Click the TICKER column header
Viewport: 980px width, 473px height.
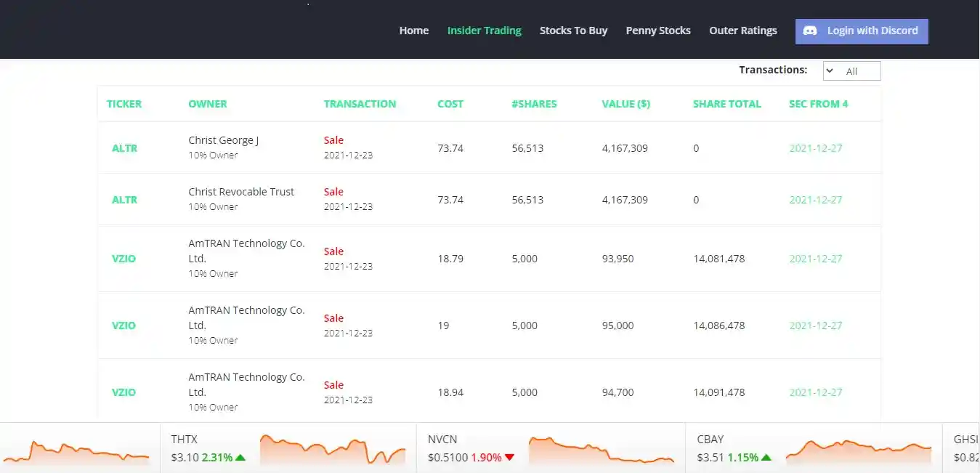[x=124, y=104]
